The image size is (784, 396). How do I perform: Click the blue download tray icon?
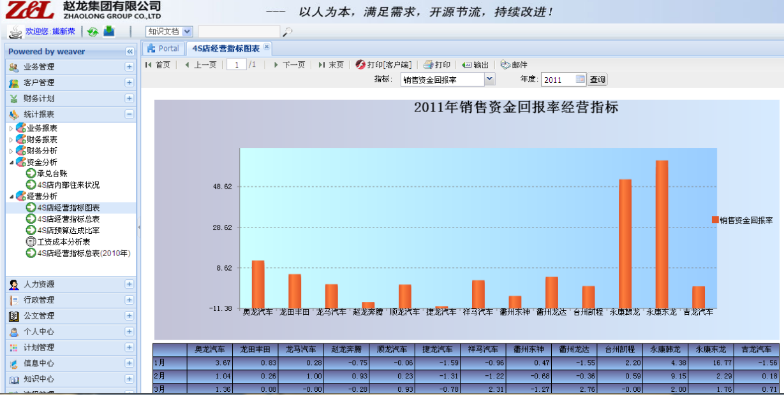point(109,31)
